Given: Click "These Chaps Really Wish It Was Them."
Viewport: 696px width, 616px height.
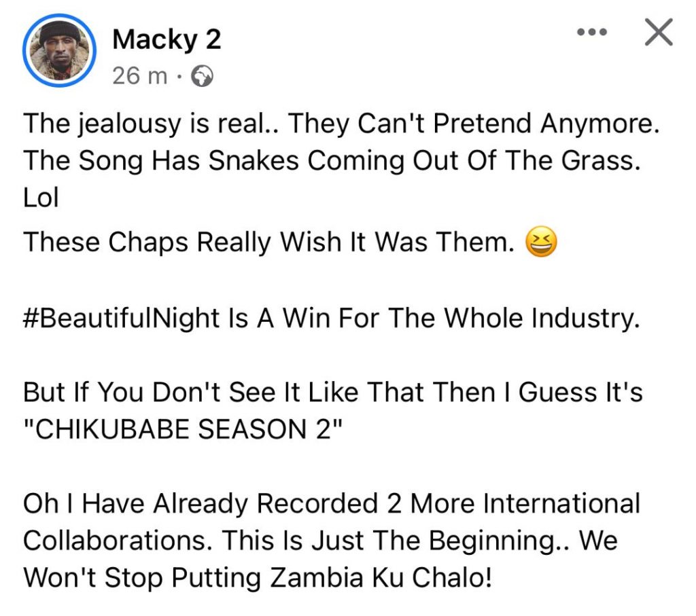Looking at the screenshot, I should coord(269,242).
